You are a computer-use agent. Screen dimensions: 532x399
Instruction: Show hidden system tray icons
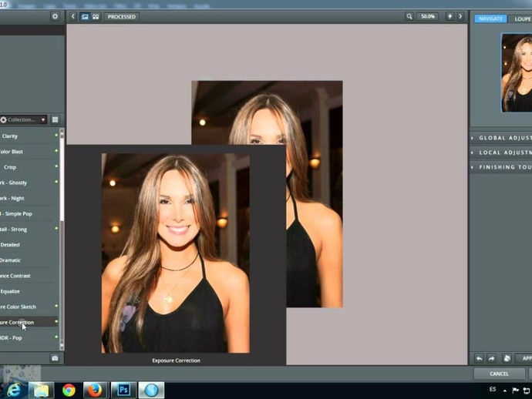coord(505,391)
